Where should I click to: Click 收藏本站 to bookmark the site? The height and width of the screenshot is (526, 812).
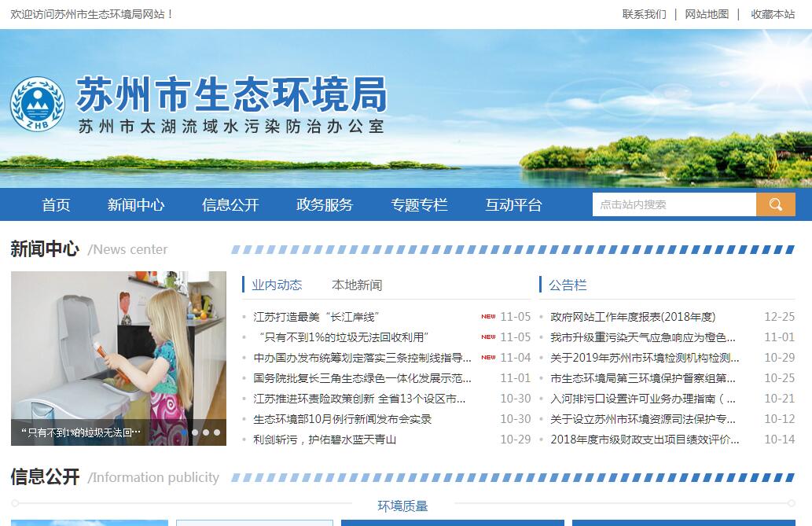coord(773,14)
